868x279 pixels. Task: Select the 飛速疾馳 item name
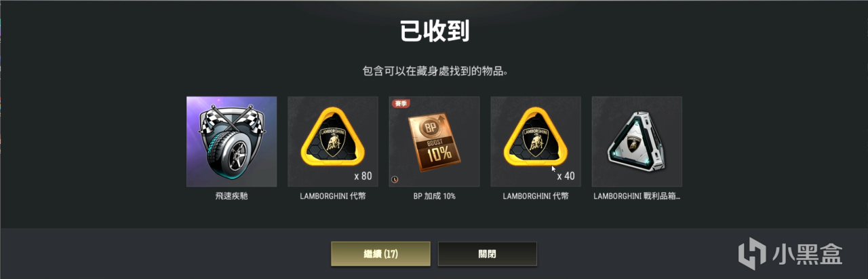pyautogui.click(x=231, y=196)
